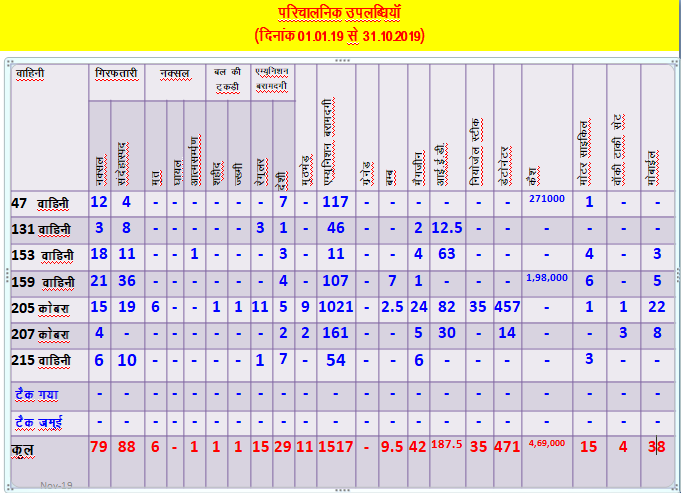Select the 47 वाहिनी row label
Viewport: 681px width, 493px height.
pyautogui.click(x=40, y=203)
